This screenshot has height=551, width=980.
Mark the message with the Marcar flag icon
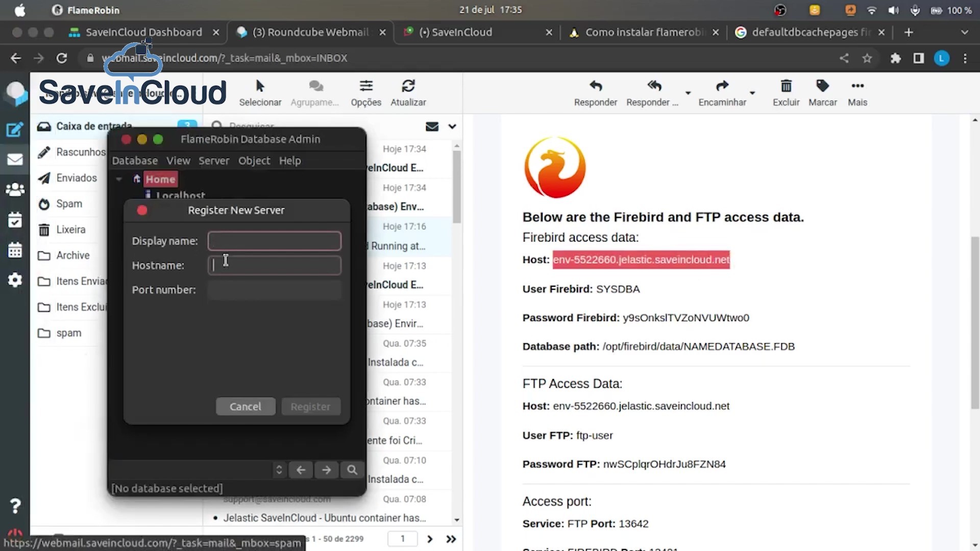click(x=822, y=92)
